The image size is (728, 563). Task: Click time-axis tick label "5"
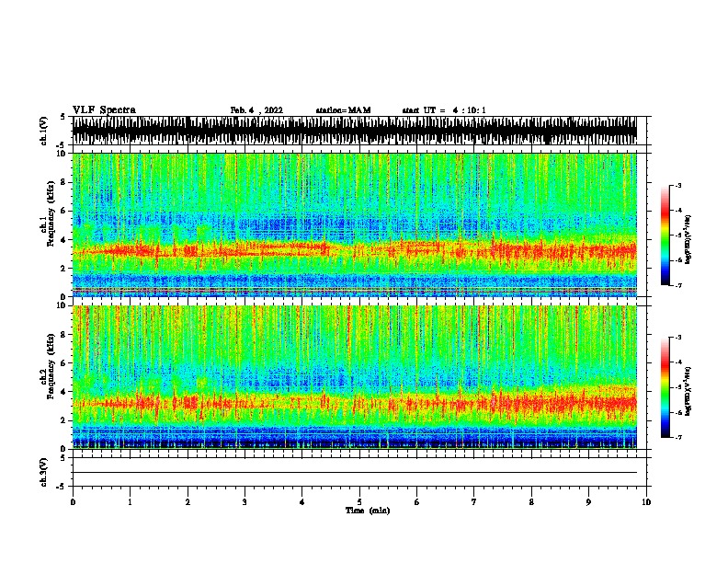tap(359, 502)
